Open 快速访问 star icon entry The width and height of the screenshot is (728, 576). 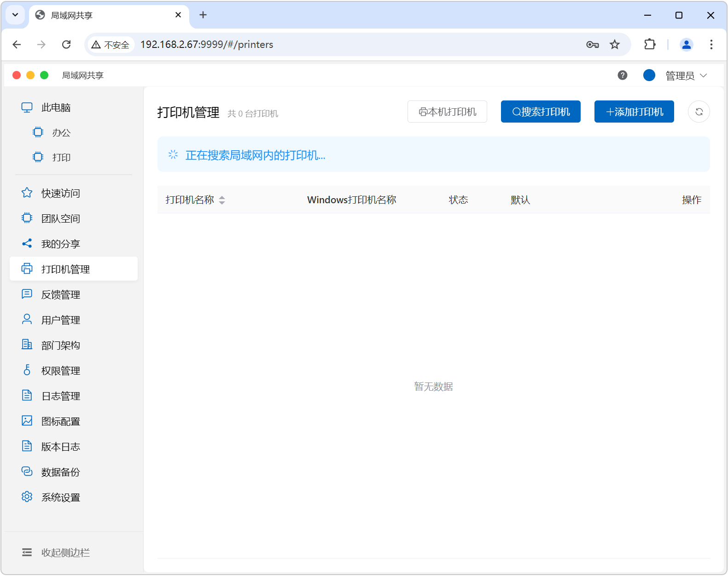coord(27,193)
